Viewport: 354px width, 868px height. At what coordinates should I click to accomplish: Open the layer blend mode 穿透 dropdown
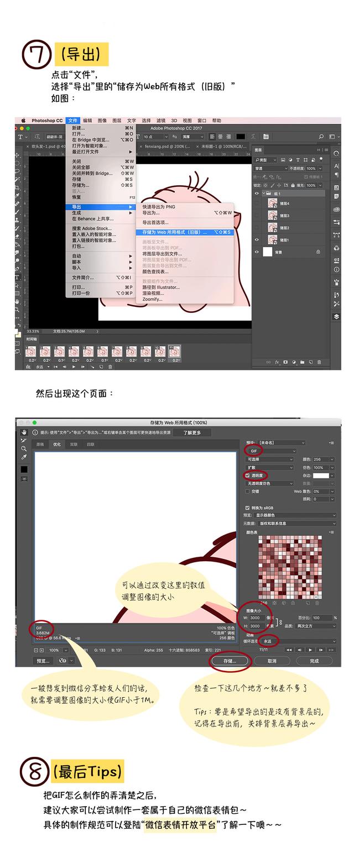271,169
